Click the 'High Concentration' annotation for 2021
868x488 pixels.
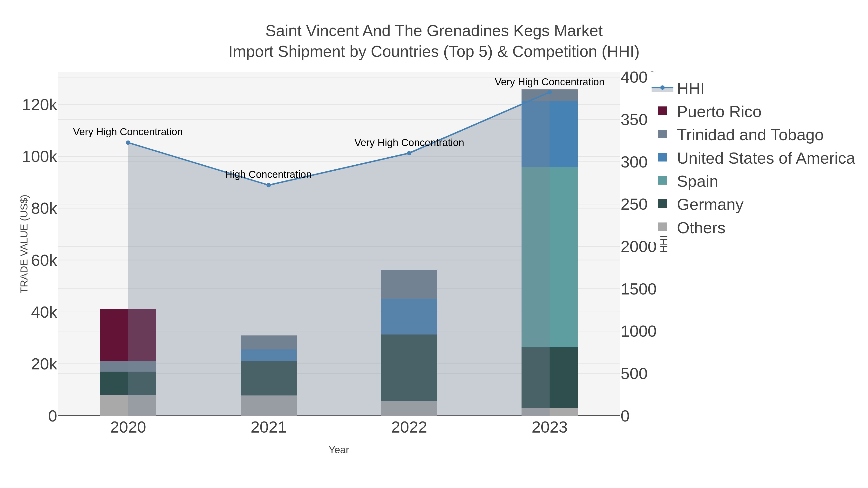(268, 174)
